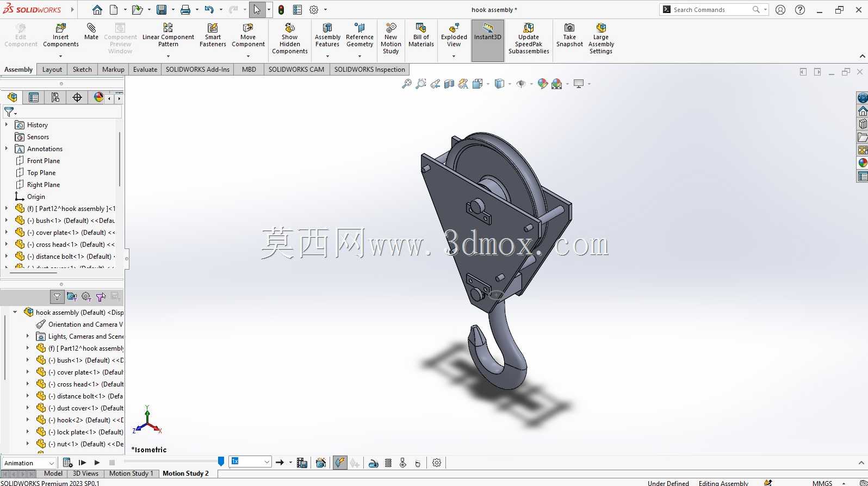Open Smart Fasteners tool
Viewport: 868px width, 486px height.
pos(213,36)
